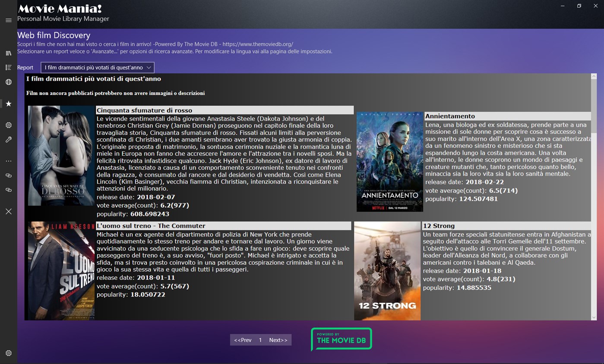Viewport: 604px width, 364px height.
Task: Click the results list scroll-down arrow
Action: tap(594, 317)
